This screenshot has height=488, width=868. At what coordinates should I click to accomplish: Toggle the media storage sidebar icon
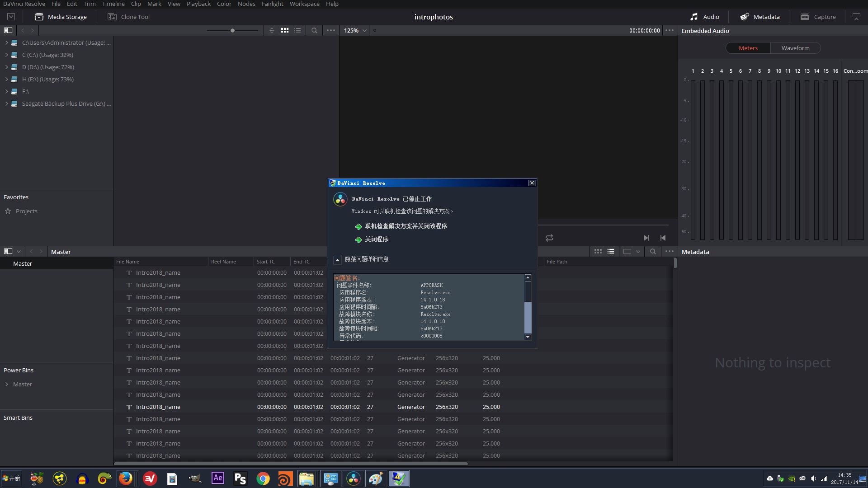(8, 30)
